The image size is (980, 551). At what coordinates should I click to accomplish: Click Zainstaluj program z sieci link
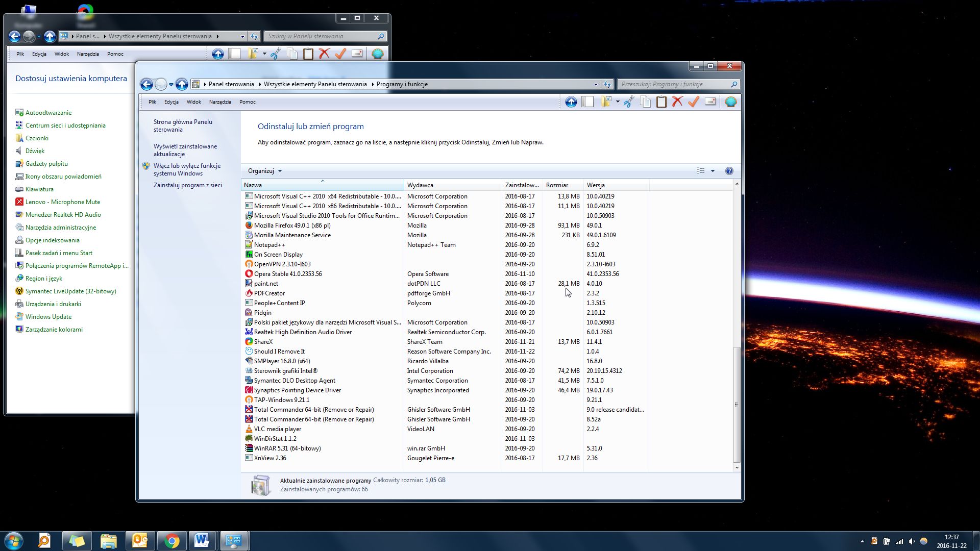[188, 186]
